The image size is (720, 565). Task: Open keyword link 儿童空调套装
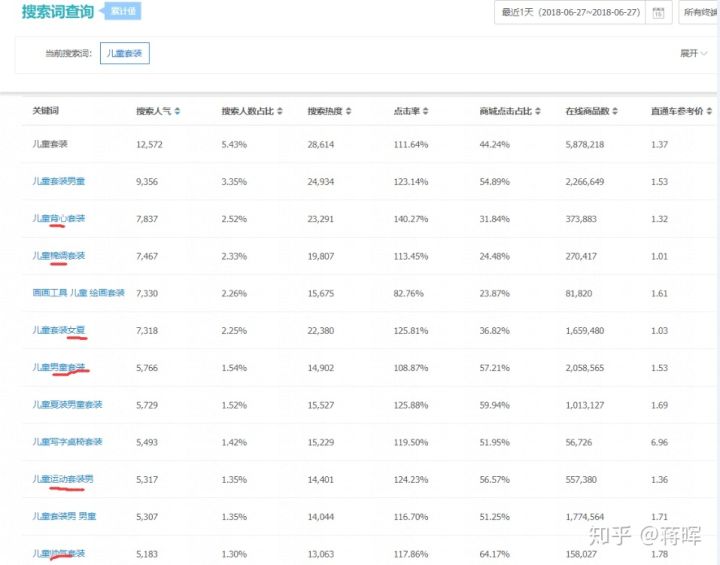(x=59, y=256)
